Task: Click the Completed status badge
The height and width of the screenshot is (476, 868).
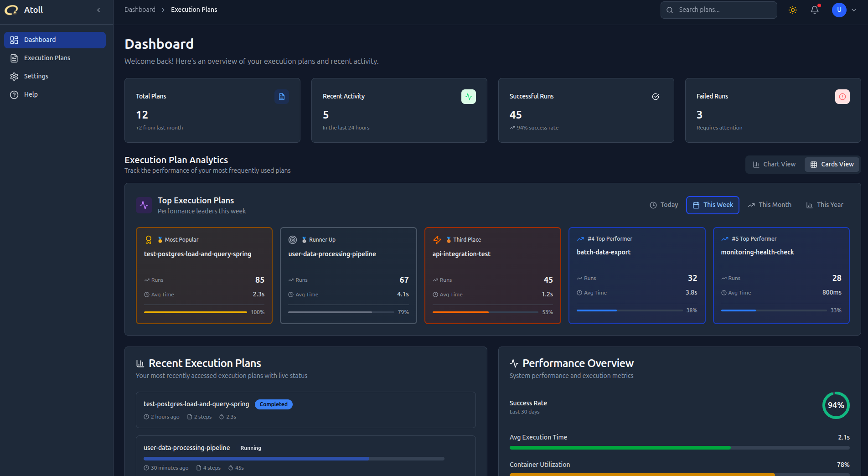Action: coord(274,404)
